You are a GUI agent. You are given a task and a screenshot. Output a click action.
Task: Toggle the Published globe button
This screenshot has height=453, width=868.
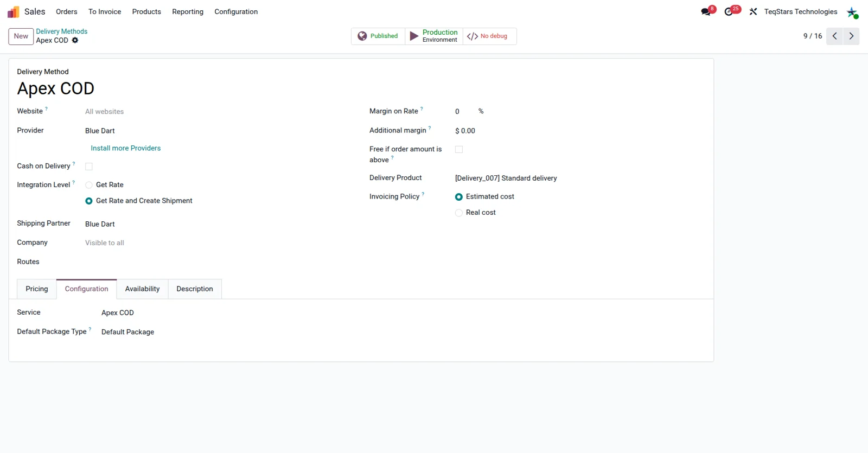378,36
